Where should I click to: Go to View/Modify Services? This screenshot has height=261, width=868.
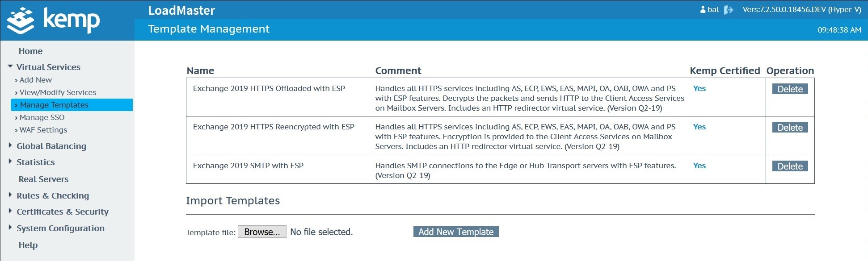point(58,92)
